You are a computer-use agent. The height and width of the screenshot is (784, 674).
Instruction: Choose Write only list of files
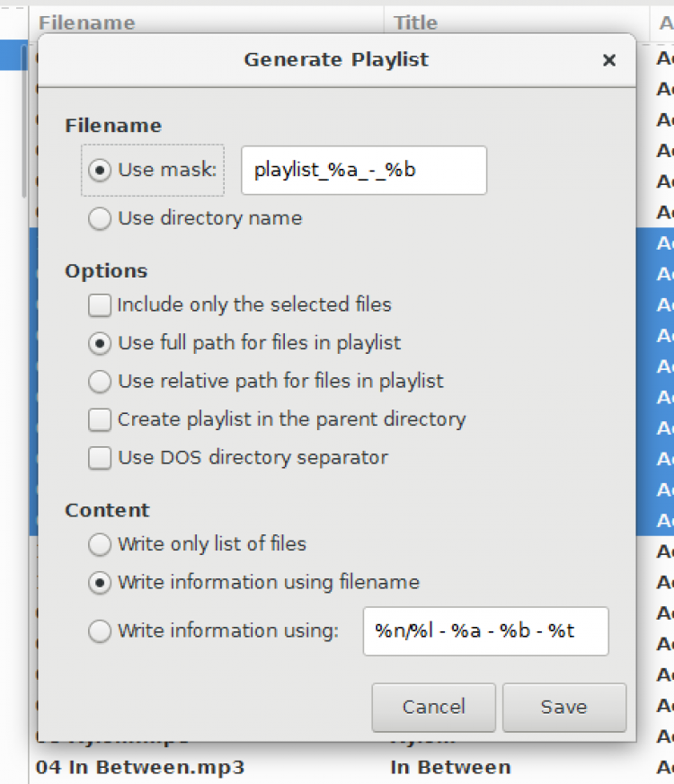tap(102, 544)
